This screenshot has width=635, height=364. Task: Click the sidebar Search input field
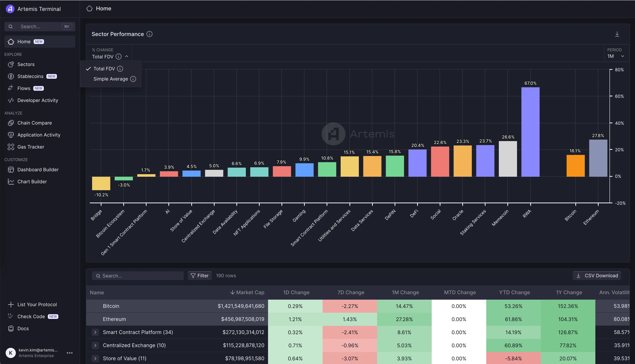[x=40, y=27]
